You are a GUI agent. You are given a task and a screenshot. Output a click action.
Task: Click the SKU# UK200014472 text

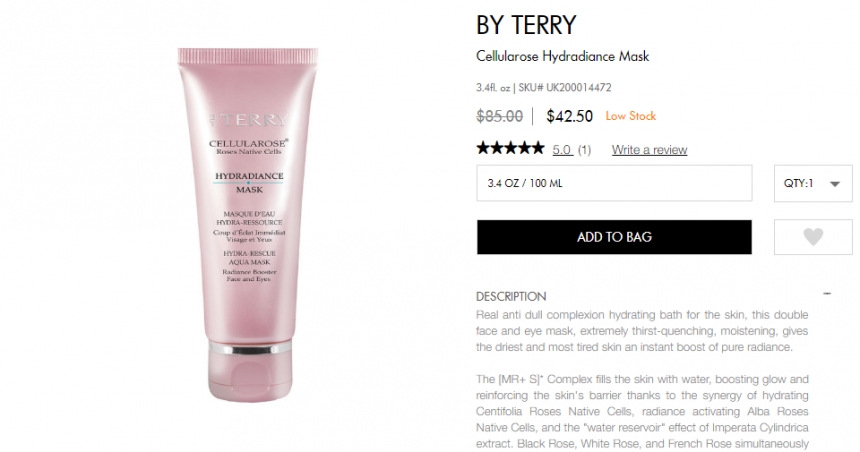pyautogui.click(x=564, y=87)
